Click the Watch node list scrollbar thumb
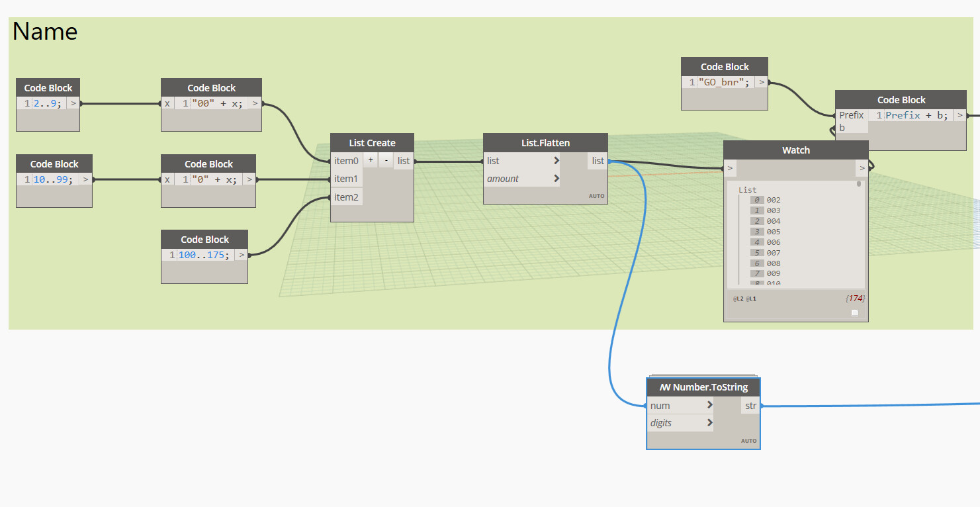This screenshot has width=980, height=507. click(x=859, y=184)
